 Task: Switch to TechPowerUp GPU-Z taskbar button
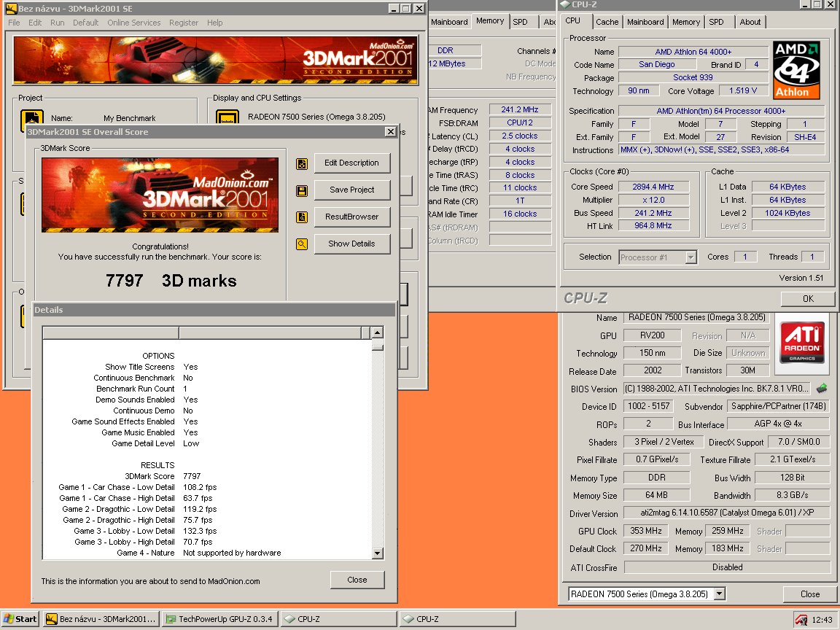click(219, 619)
